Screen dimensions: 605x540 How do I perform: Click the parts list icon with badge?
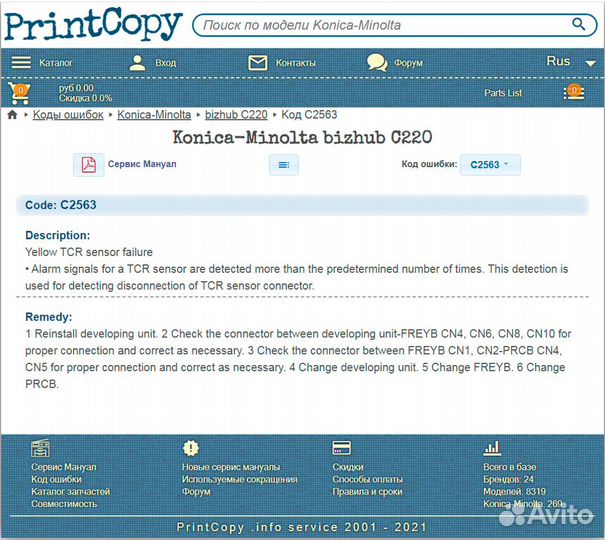pos(574,93)
